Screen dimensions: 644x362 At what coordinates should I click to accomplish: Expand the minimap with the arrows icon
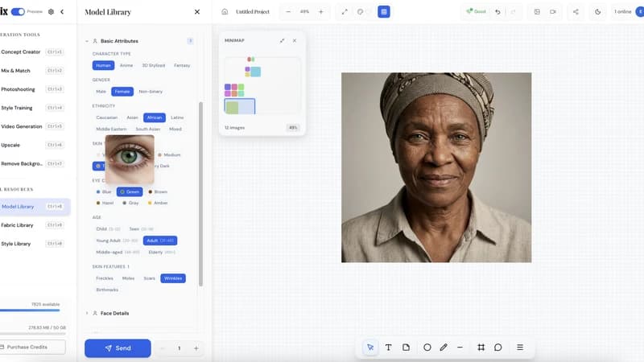pos(283,41)
